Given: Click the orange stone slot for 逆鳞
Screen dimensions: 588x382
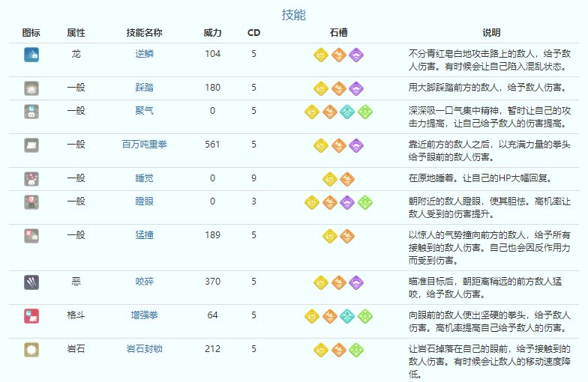Looking at the screenshot, I should tap(339, 55).
